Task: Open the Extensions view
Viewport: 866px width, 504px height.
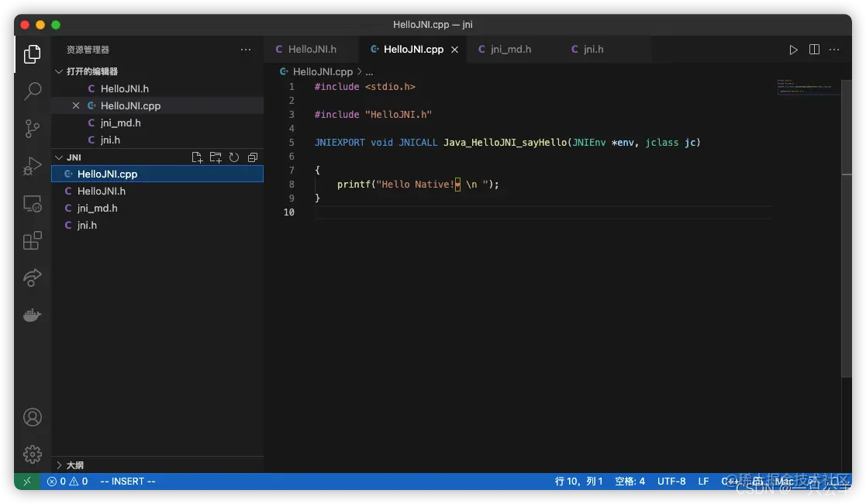Action: [32, 241]
